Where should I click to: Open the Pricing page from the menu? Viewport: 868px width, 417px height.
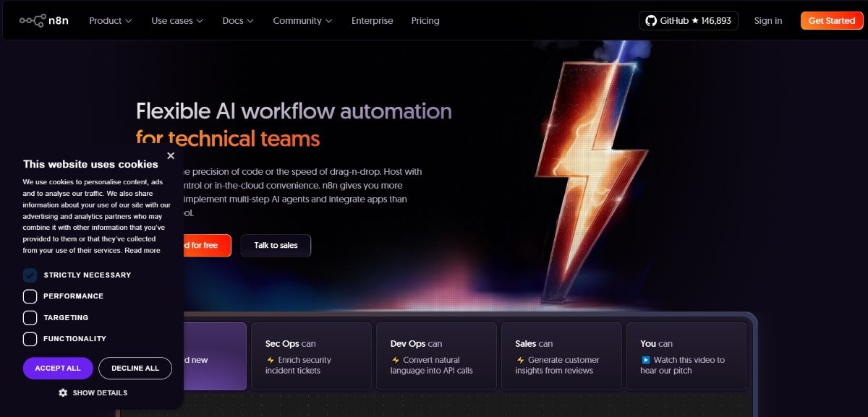point(425,20)
